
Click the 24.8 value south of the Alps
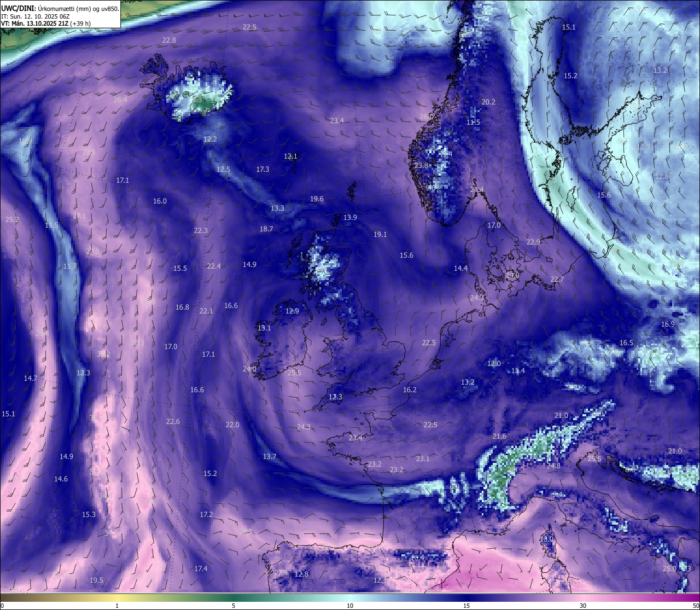pos(553,466)
